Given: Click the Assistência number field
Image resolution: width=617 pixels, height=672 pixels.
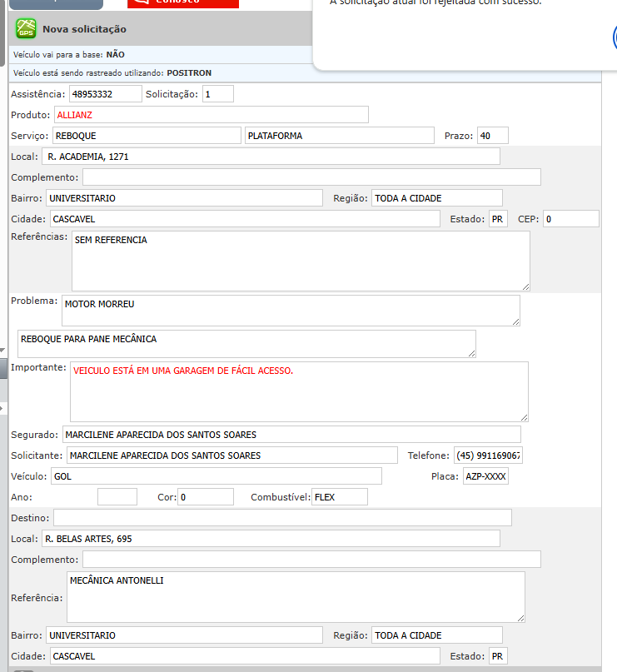Looking at the screenshot, I should click(105, 94).
